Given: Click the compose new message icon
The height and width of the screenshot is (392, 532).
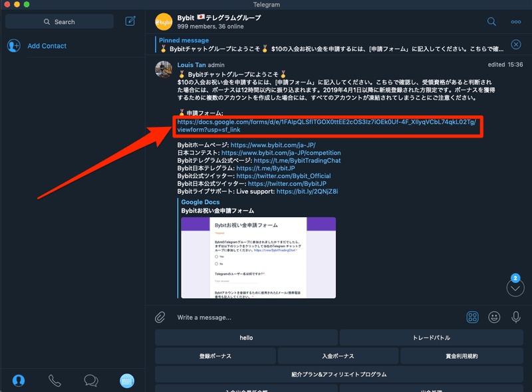Looking at the screenshot, I should 130,21.
